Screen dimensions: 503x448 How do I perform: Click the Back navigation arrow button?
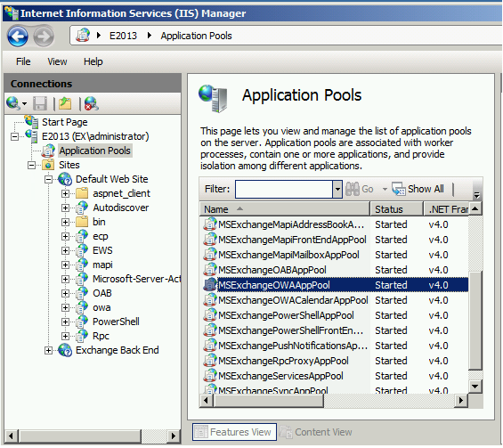[x=18, y=36]
